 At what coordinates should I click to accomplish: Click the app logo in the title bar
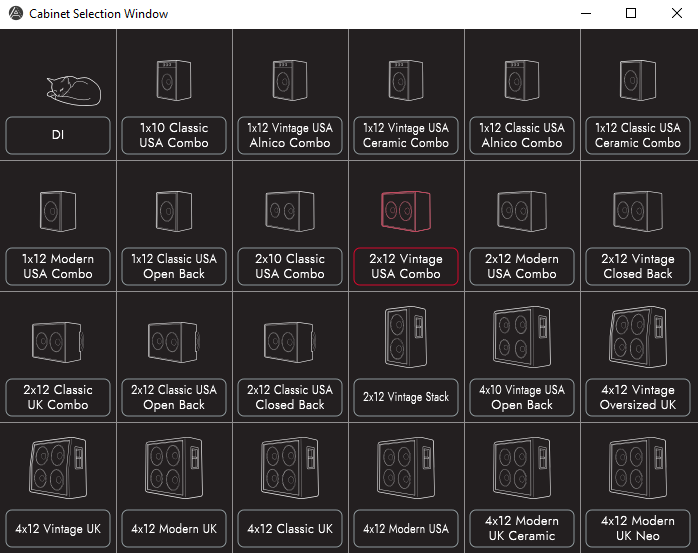click(16, 13)
